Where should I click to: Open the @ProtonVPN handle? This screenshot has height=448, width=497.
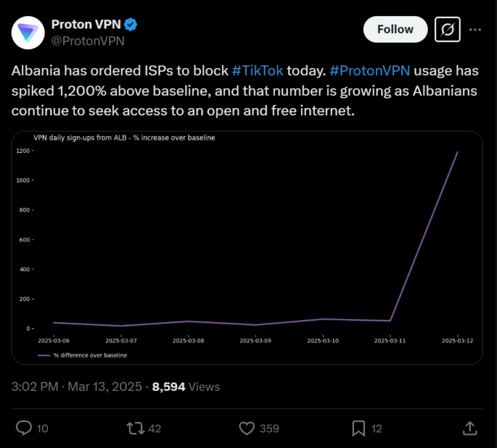click(x=88, y=41)
